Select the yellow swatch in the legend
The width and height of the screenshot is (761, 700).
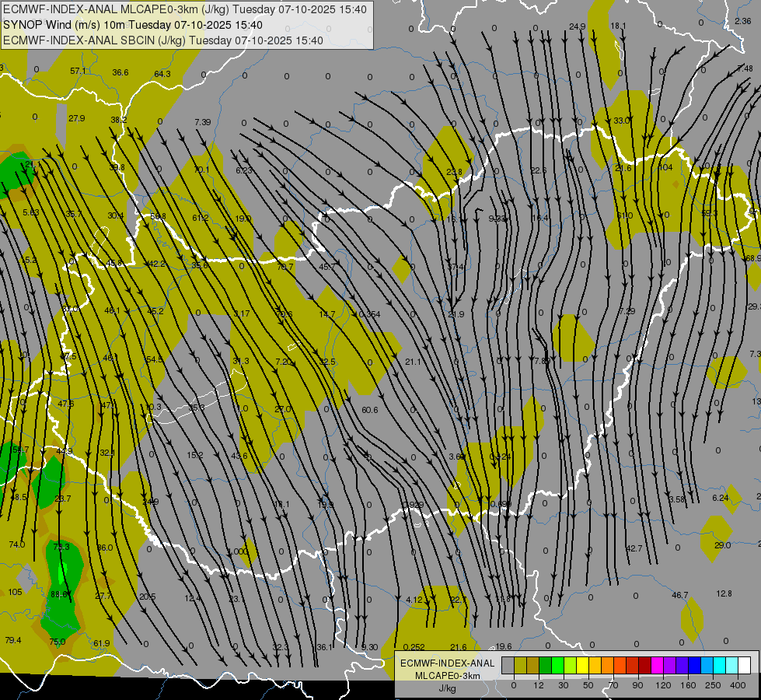pos(582,665)
